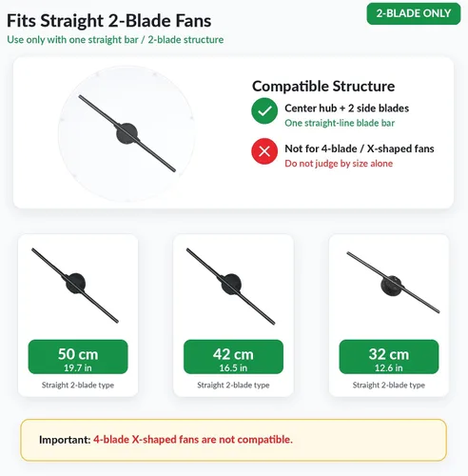Click 'Straight 2-blade type' under 50 cm

click(x=78, y=385)
